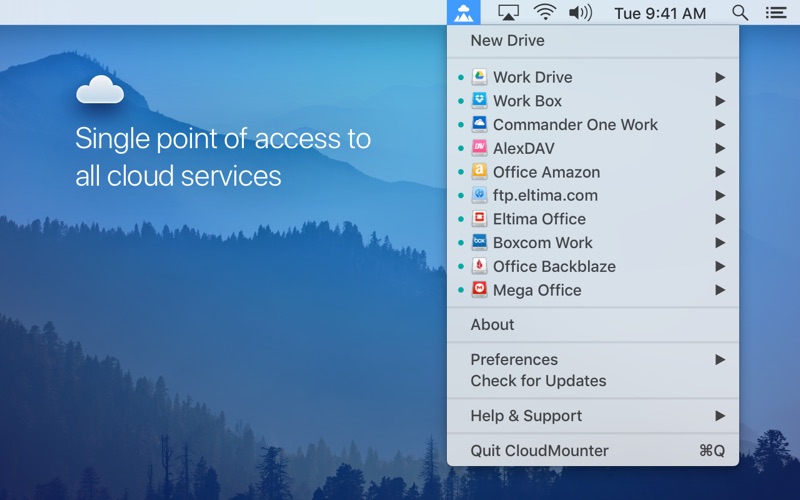Click the Backblaze flame icon
This screenshot has width=800, height=500.
pyautogui.click(x=479, y=266)
